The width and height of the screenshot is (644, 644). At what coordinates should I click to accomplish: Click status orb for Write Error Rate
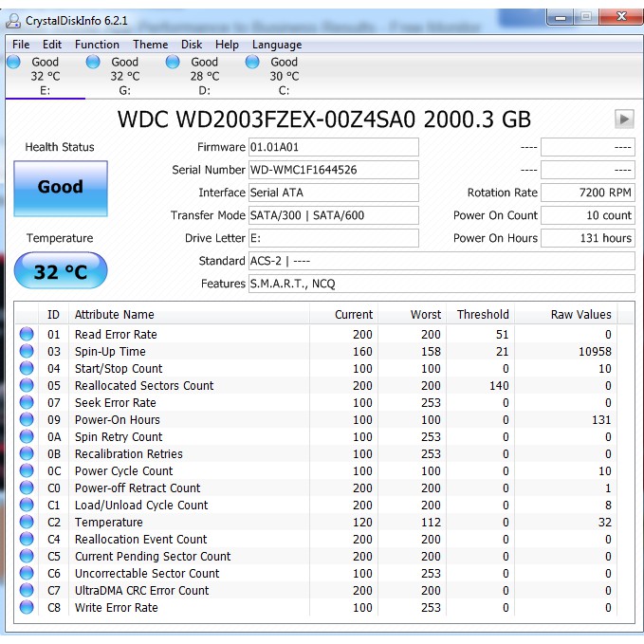coord(27,607)
